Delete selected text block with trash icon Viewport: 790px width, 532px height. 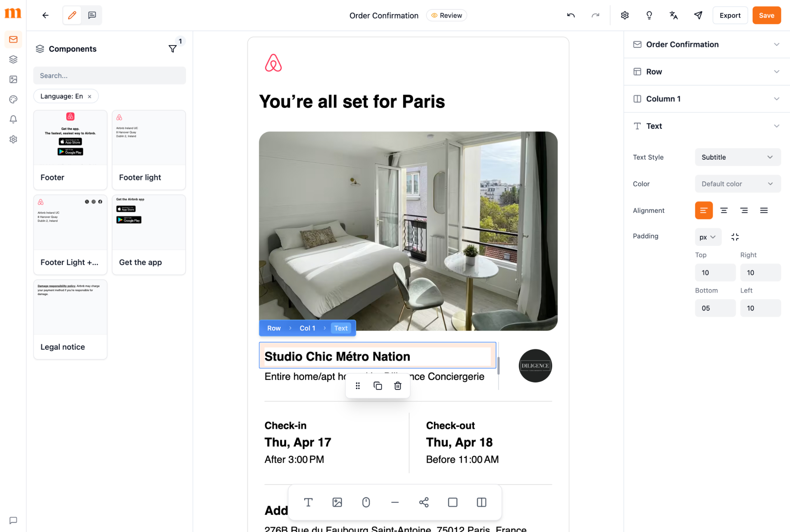point(398,386)
